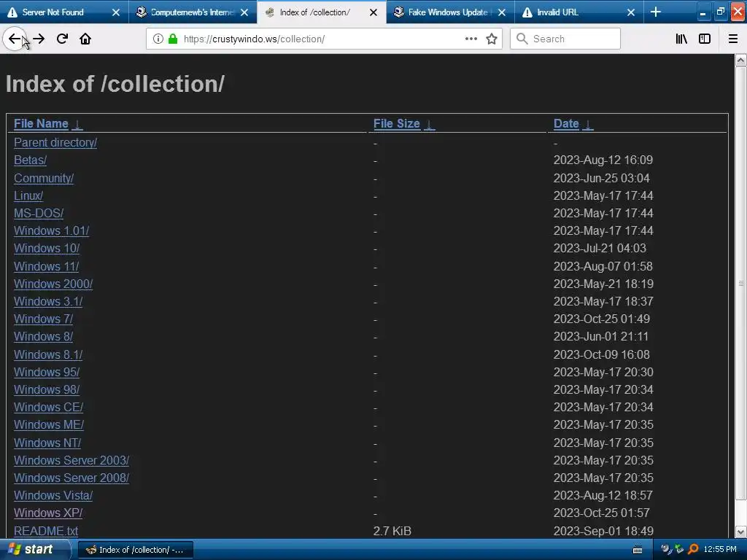Sort the listing by File Size

[x=396, y=124]
